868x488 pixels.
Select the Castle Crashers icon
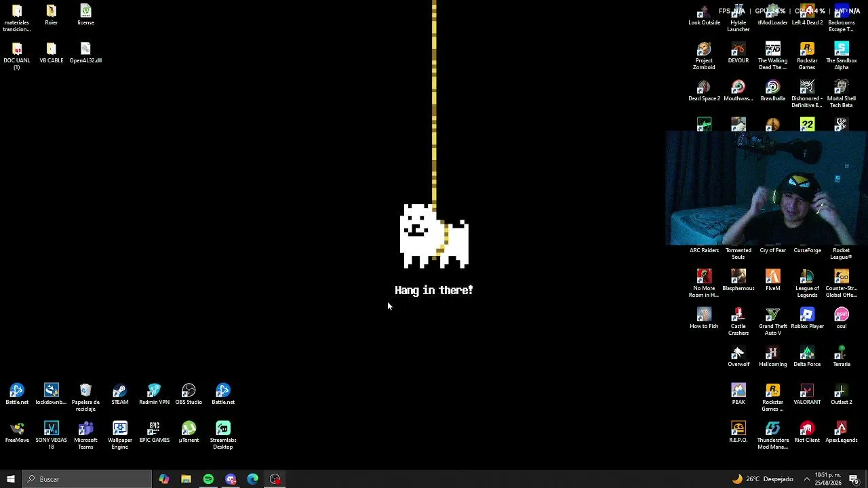point(738,321)
